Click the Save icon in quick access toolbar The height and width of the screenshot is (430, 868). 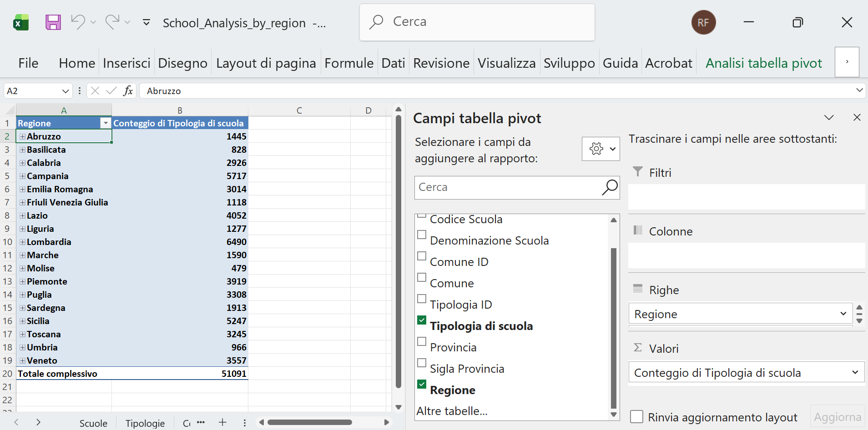[52, 22]
